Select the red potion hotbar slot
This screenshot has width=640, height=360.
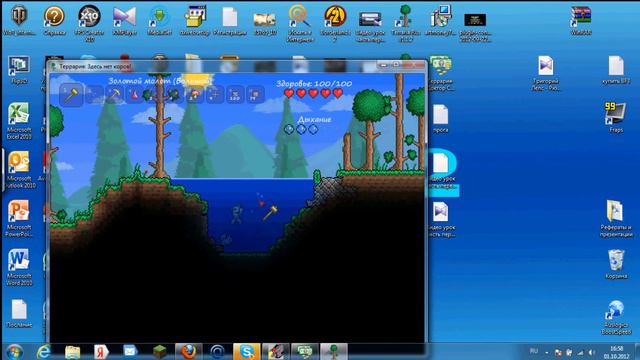coord(134,95)
